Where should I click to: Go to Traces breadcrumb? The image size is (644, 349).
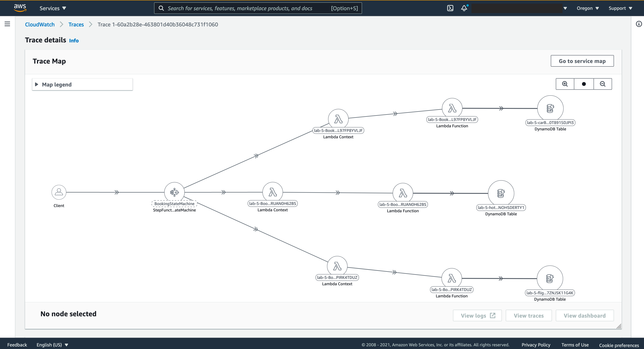coord(76,24)
